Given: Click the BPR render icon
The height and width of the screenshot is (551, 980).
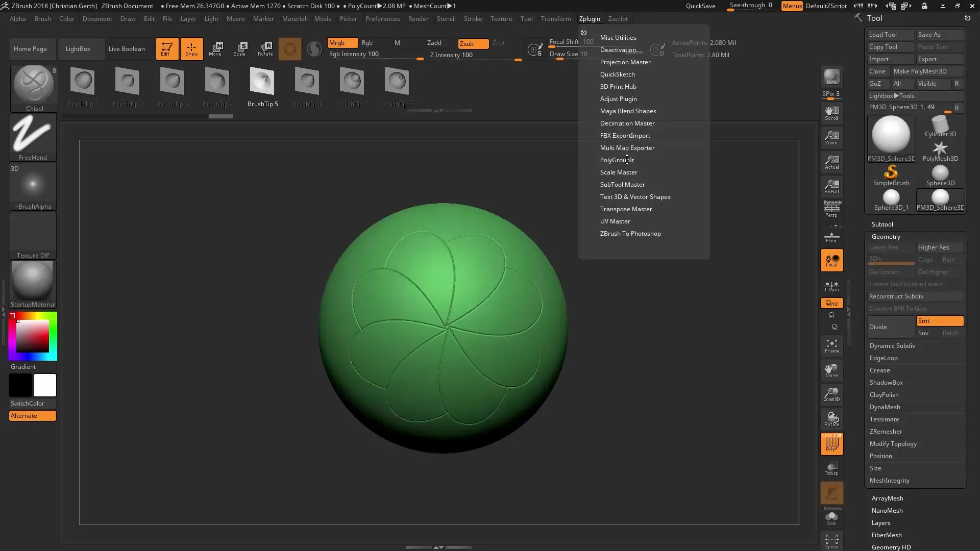Looking at the screenshot, I should click(x=831, y=77).
